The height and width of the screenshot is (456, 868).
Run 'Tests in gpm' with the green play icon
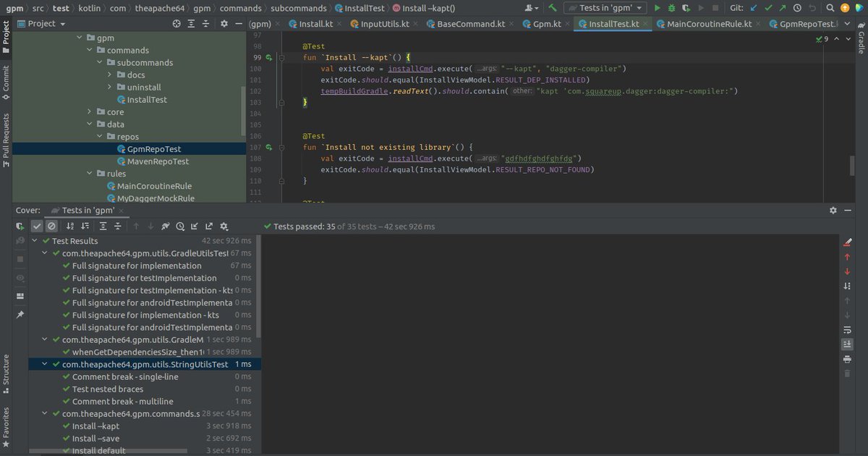[x=658, y=8]
